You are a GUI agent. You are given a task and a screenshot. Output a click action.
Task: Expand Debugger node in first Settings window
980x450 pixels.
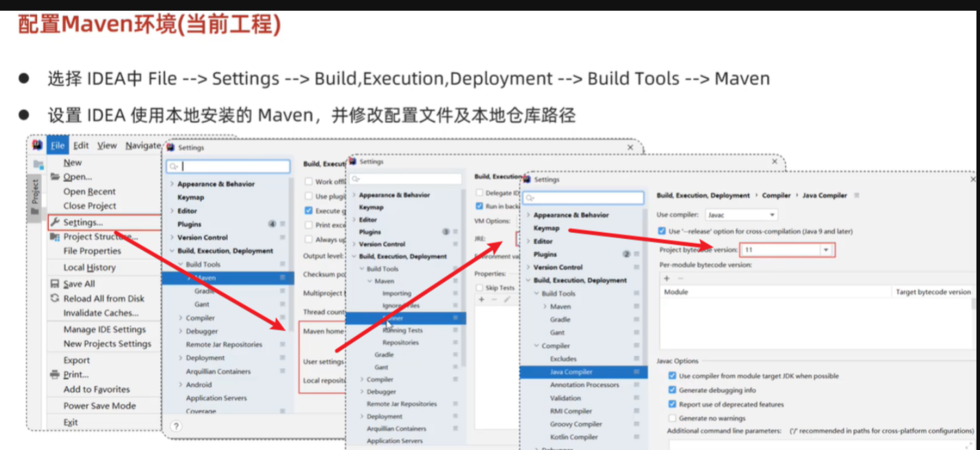(x=181, y=331)
